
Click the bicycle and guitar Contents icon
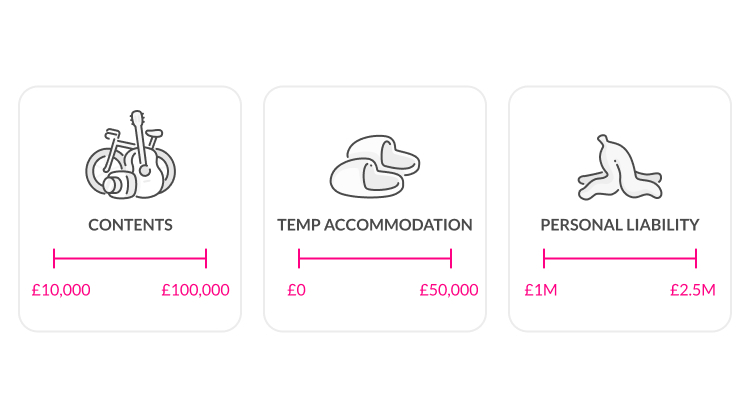coord(130,159)
